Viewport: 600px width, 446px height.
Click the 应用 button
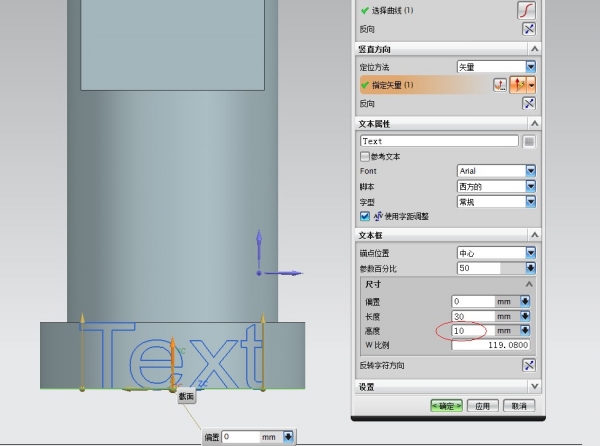coord(483,406)
